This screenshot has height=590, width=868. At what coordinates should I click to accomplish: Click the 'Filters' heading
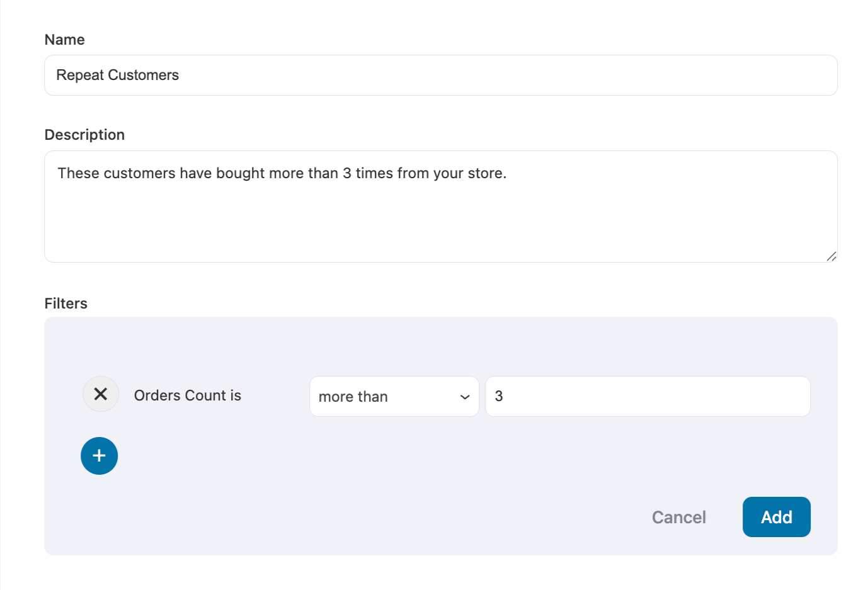pos(66,304)
